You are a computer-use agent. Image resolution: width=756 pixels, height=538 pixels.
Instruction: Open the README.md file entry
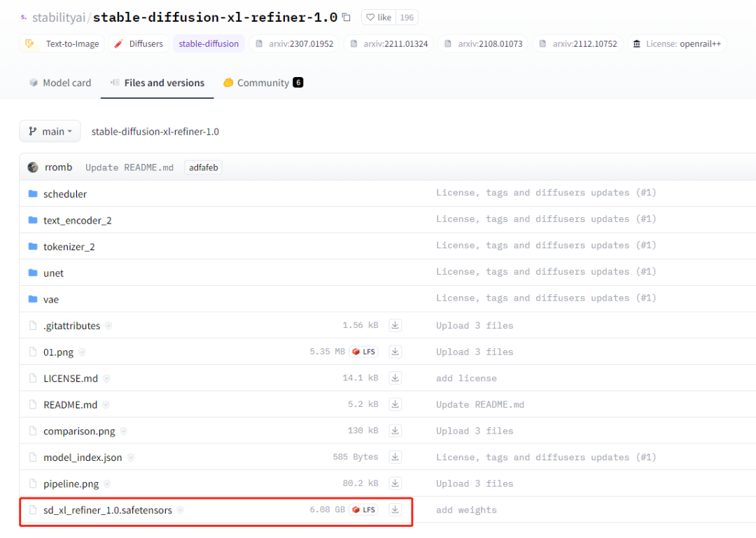click(x=71, y=405)
